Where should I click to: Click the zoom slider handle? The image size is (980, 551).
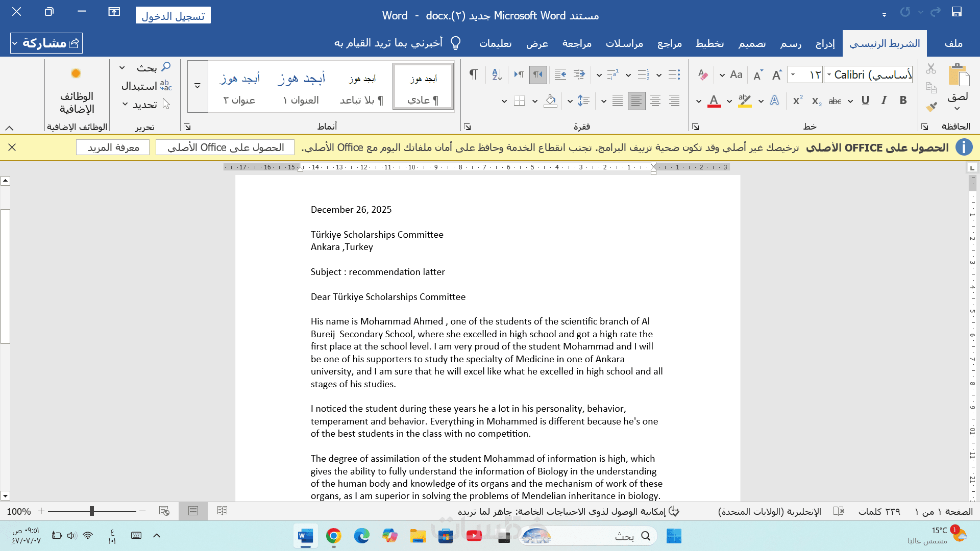92,511
